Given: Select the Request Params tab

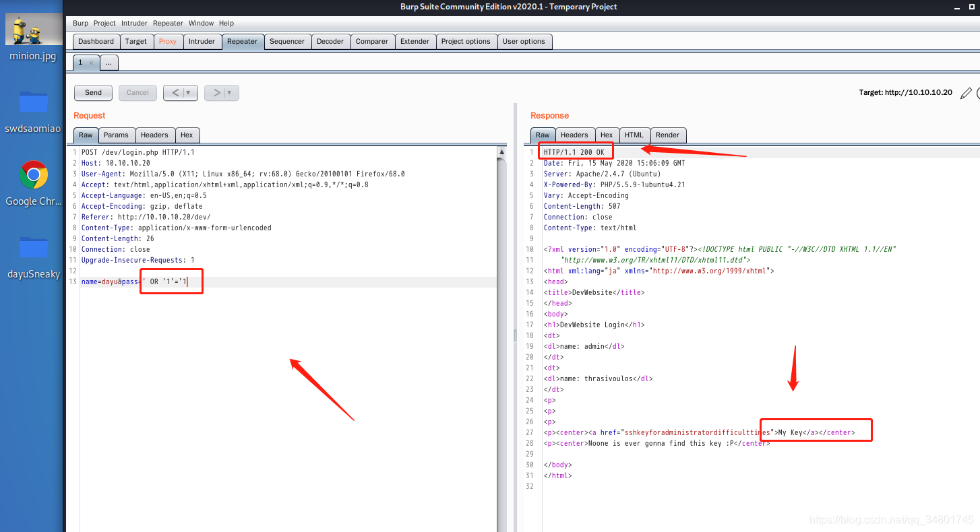Looking at the screenshot, I should (116, 135).
